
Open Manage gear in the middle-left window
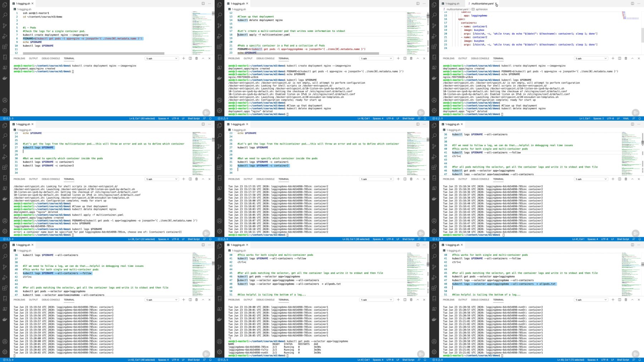tap(5, 231)
